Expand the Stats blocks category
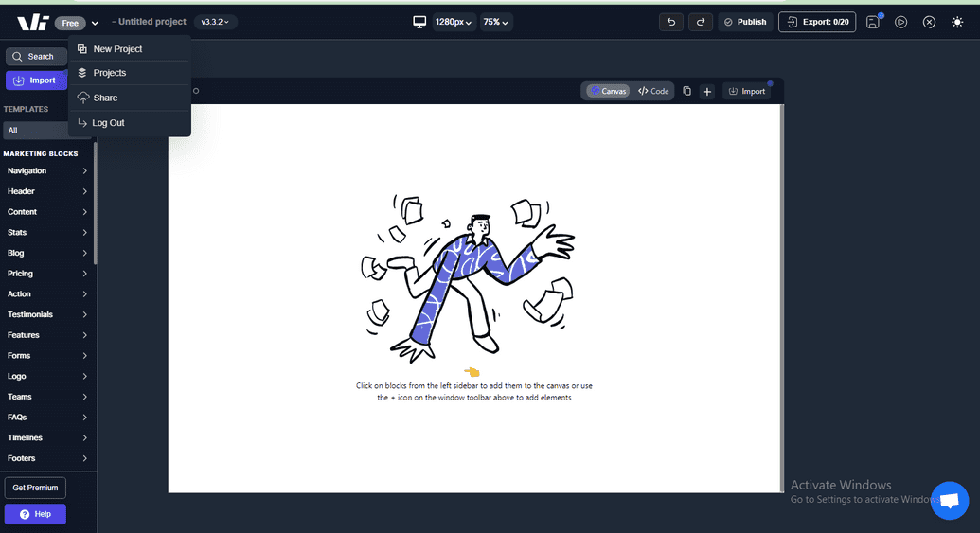The image size is (980, 533). point(47,233)
